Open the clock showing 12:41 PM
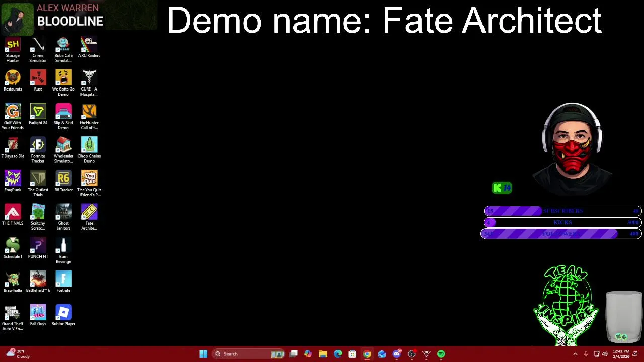The height and width of the screenshot is (362, 644). [621, 354]
